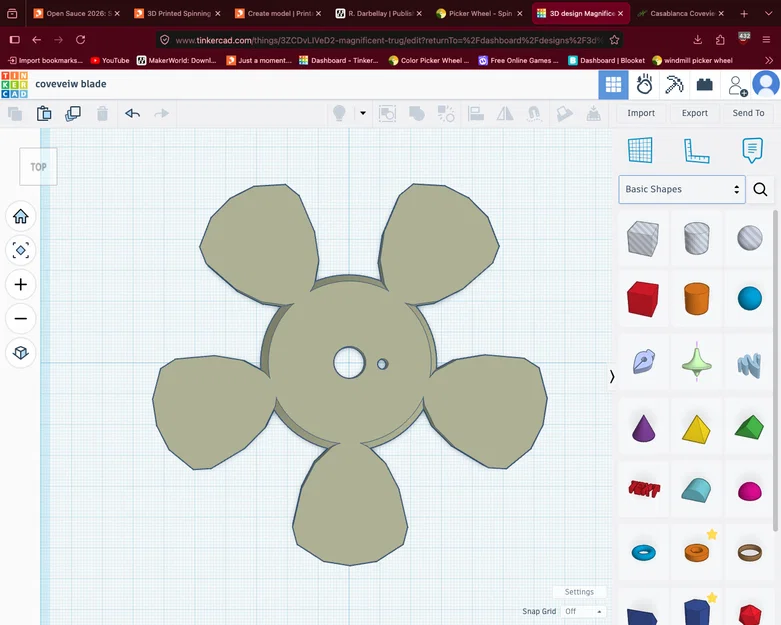Pick the red Text shape

tap(644, 489)
